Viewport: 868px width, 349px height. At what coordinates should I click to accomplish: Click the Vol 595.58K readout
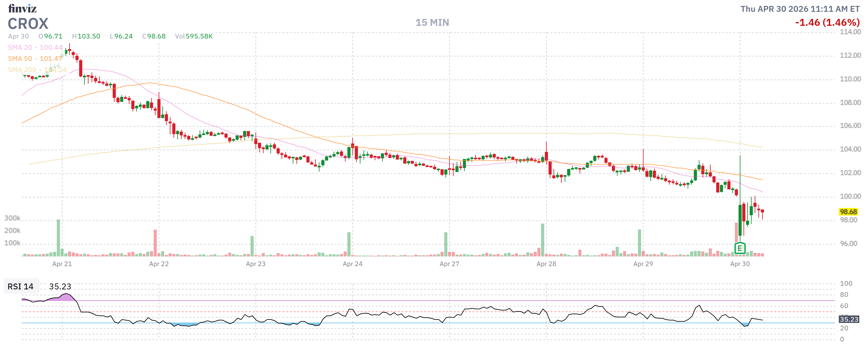[x=194, y=36]
